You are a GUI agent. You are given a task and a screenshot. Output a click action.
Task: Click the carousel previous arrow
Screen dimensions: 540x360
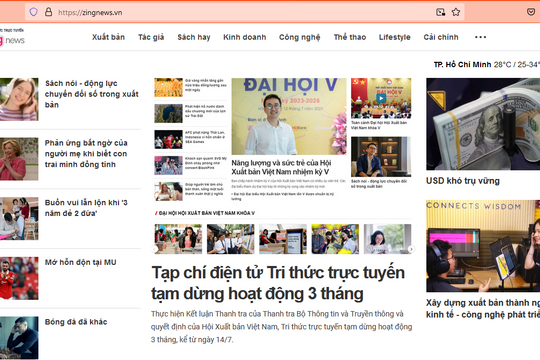coord(155,249)
